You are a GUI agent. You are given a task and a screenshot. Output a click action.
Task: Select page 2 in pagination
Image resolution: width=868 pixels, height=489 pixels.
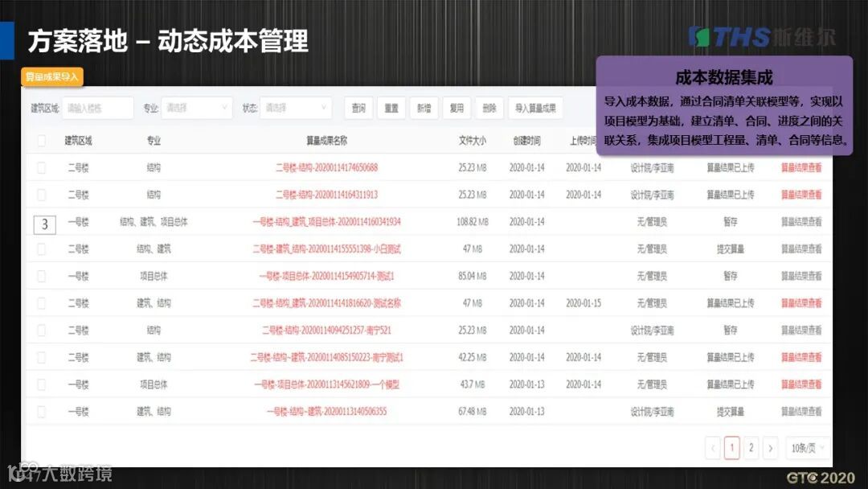pyautogui.click(x=751, y=447)
